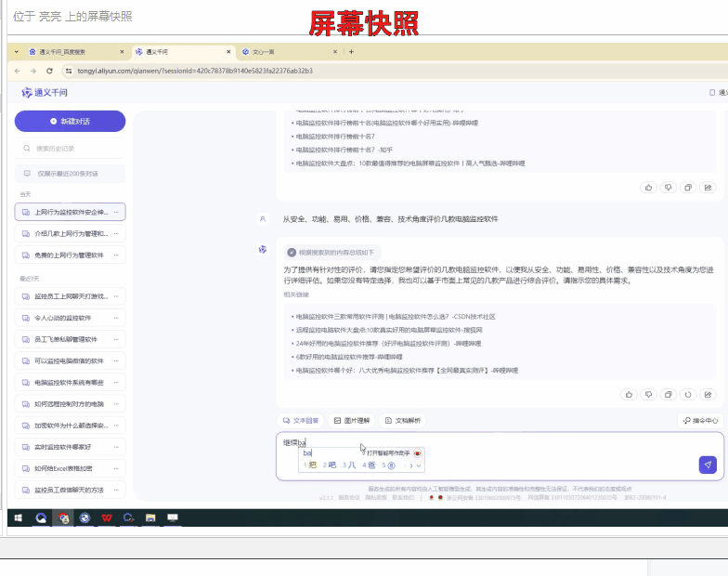Open the Windows Start menu
Image resolution: width=728 pixels, height=576 pixels.
pos(19,517)
